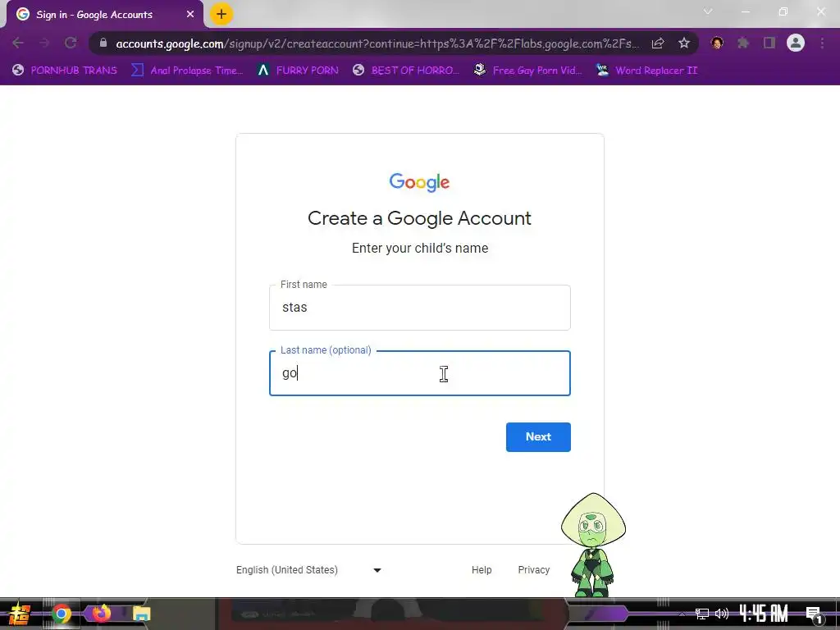
Task: Click the lock icon in address bar
Action: [103, 43]
